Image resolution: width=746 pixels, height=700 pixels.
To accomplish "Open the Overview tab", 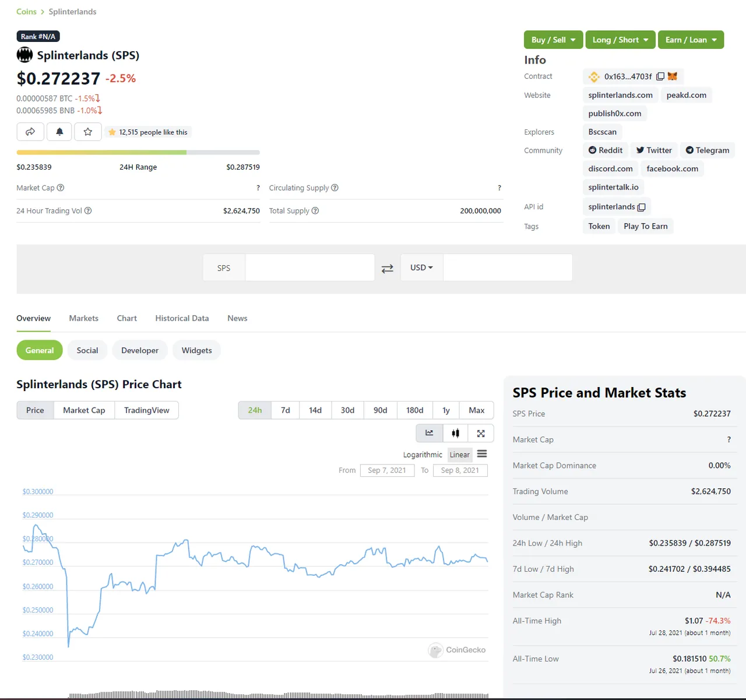I will [33, 318].
